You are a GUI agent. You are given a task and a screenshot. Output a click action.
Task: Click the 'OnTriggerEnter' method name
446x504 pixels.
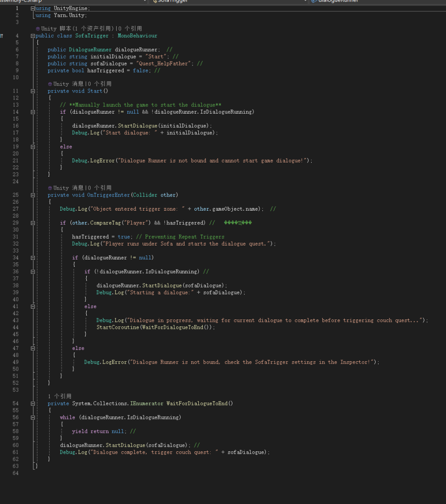108,195
